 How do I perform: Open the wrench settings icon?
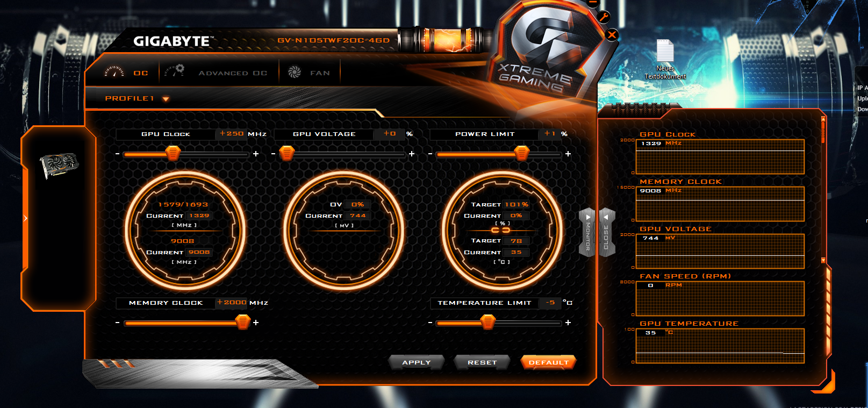[604, 17]
